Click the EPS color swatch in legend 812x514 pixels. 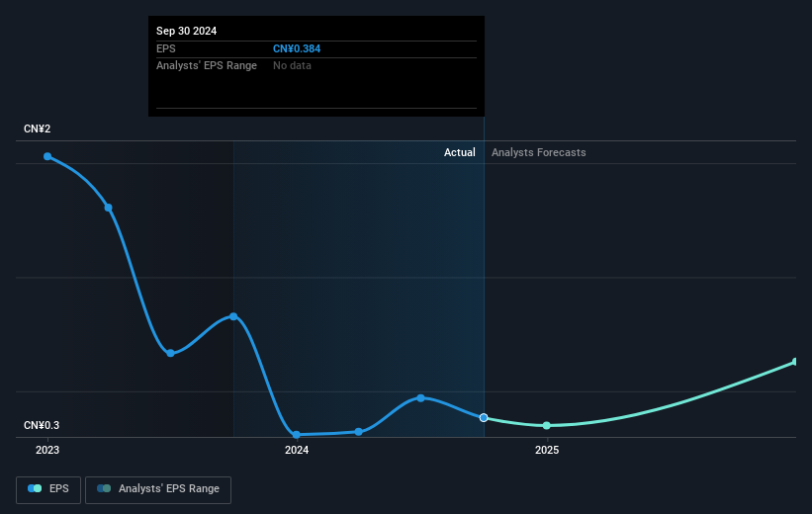click(x=35, y=488)
